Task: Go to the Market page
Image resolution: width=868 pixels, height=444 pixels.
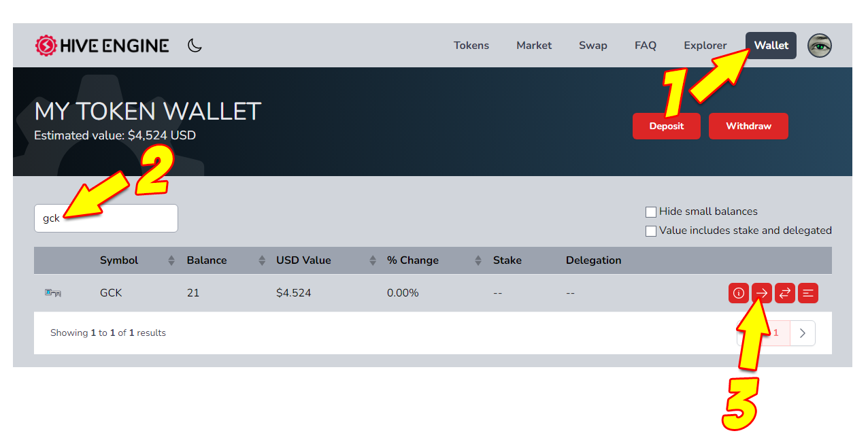Action: 534,46
